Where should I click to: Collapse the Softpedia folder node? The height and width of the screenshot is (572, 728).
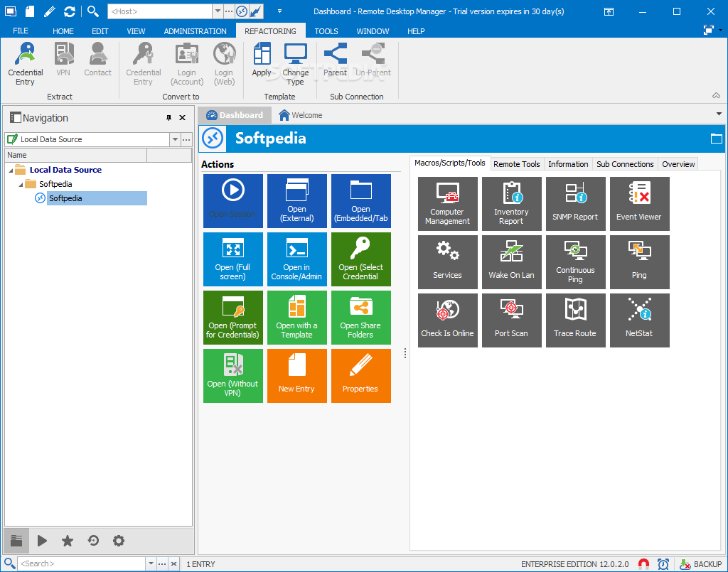pos(21,185)
